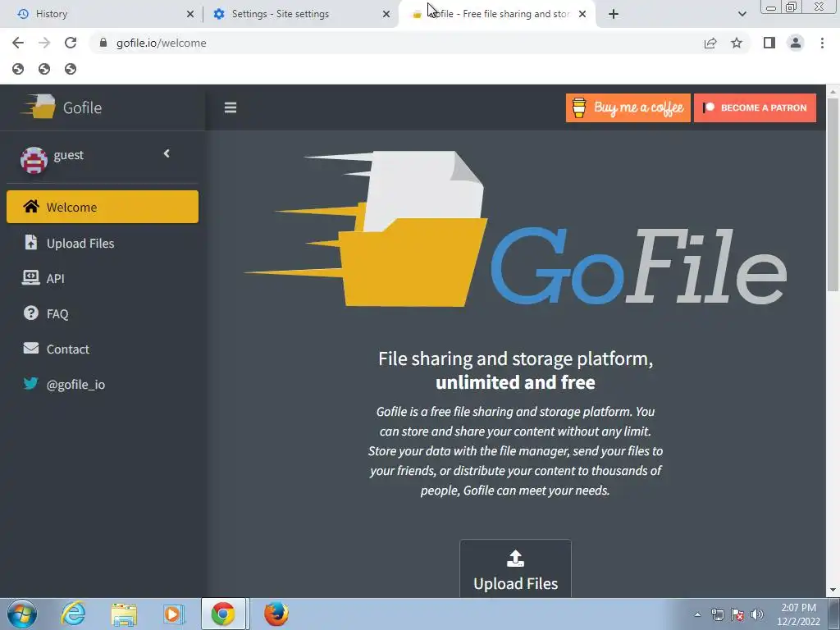This screenshot has width=840, height=630.
Task: Close the Gofile tab
Action: 582,14
